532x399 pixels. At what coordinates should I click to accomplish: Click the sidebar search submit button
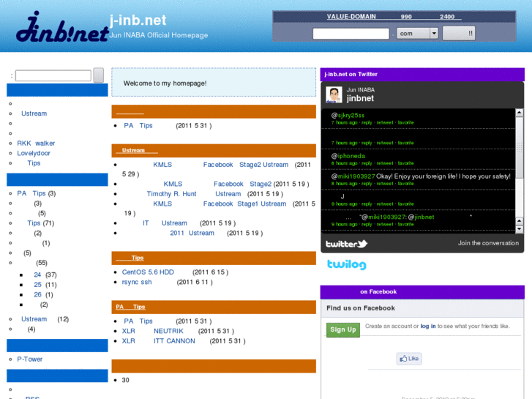click(x=98, y=75)
